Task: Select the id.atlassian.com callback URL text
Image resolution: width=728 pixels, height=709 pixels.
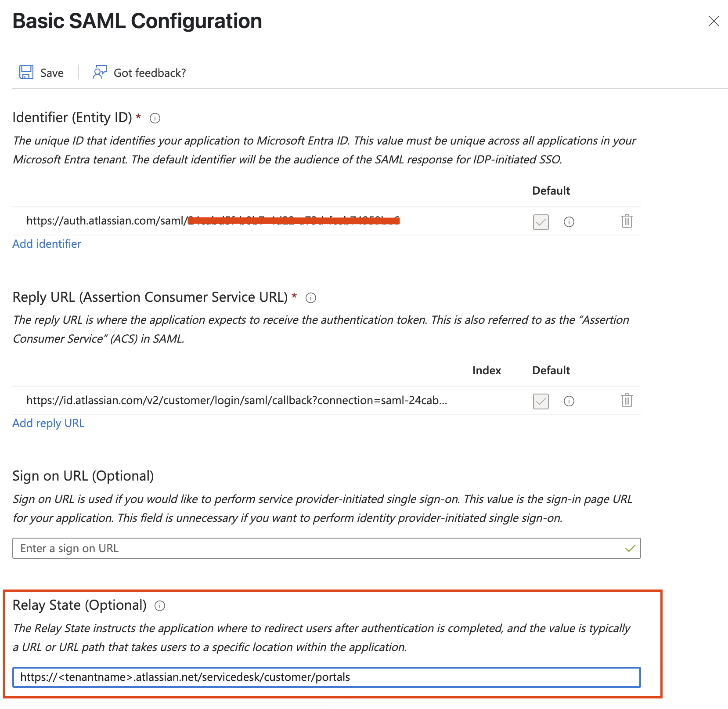Action: click(236, 400)
